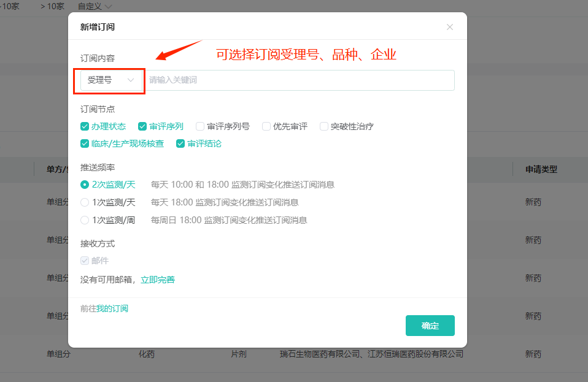The image size is (588, 382).
Task: Confirm with the 确定 button
Action: [x=430, y=326]
